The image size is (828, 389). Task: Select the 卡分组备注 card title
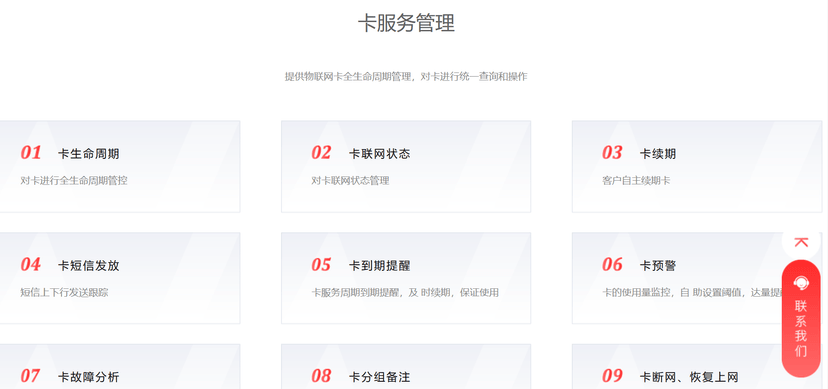point(379,377)
